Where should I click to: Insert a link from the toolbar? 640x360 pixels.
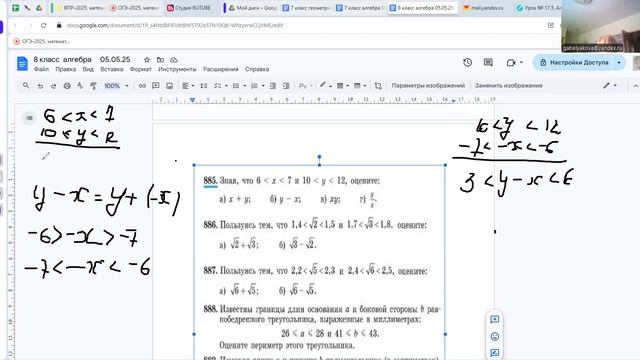pyautogui.click(x=142, y=86)
